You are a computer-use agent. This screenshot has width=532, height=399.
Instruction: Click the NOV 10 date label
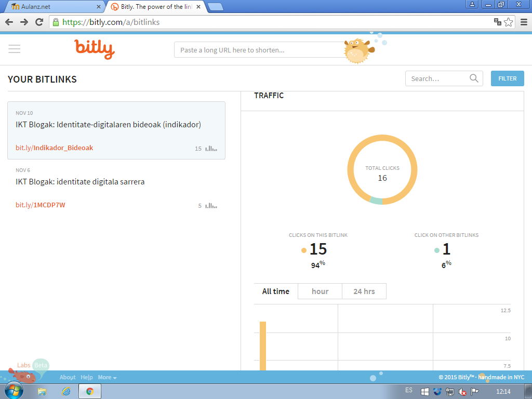point(24,113)
